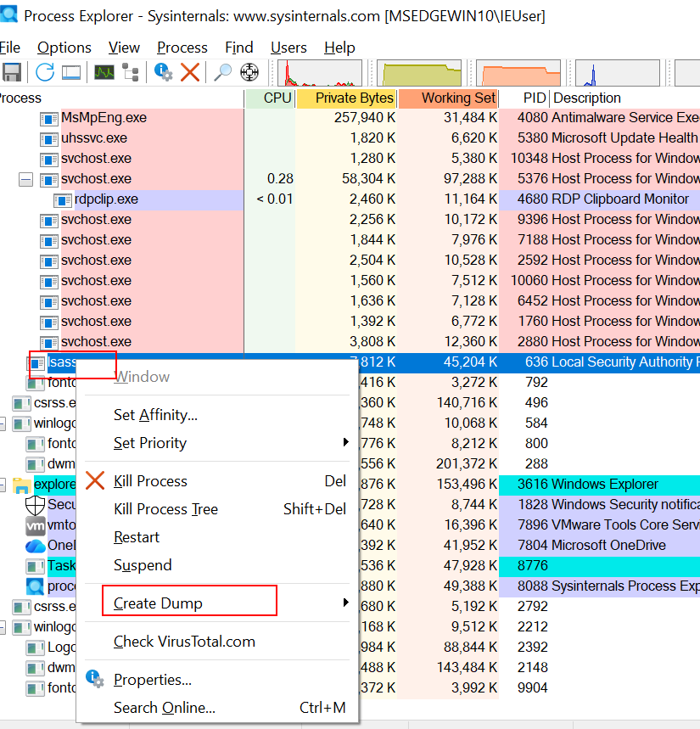Viewport: 700px width, 729px height.
Task: Collapse the winlogon PID 584 tree node
Action: [3, 423]
